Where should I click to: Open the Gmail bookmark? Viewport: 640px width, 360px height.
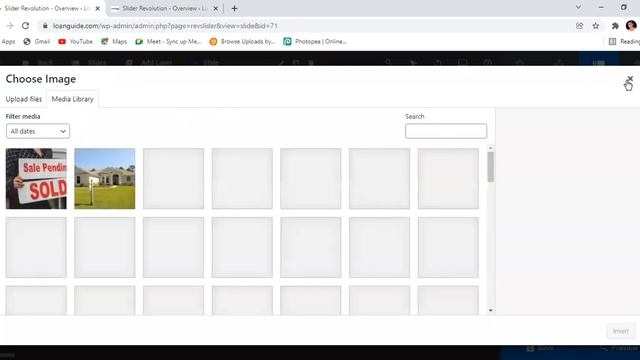(x=37, y=42)
